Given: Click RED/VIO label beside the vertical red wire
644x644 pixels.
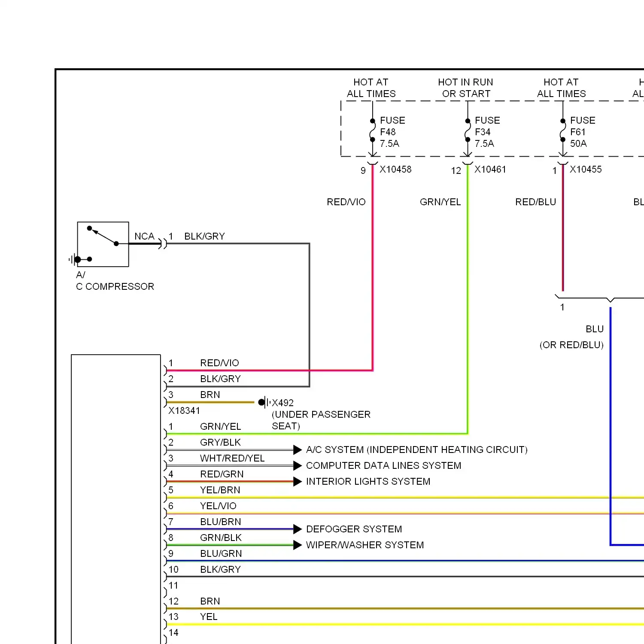Looking at the screenshot, I should coord(346,202).
